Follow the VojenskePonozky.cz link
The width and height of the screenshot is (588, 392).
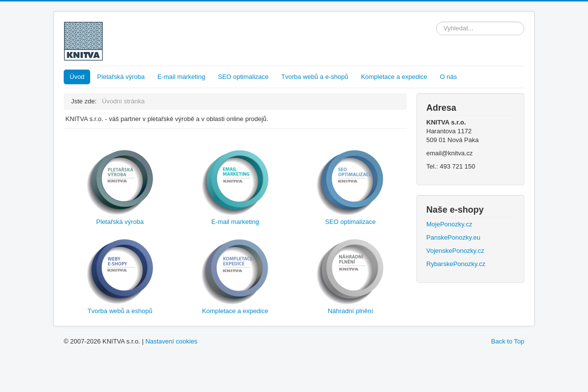(x=455, y=251)
